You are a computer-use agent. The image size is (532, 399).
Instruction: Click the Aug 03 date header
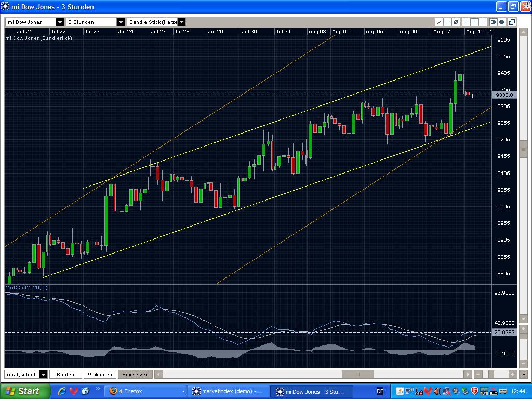point(317,31)
